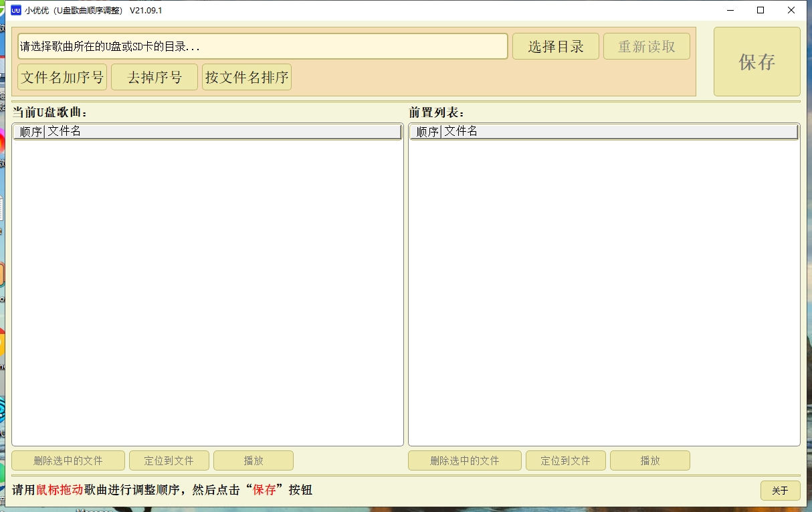Click 文件名加序号 to add number prefixes
This screenshot has width=812, height=512.
click(62, 76)
